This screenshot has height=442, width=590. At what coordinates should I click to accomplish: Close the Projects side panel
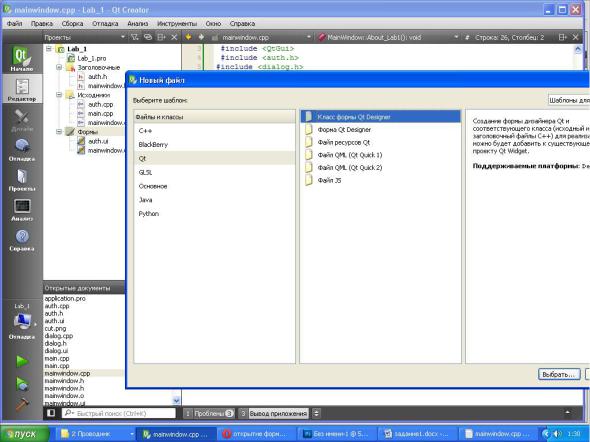point(174,37)
